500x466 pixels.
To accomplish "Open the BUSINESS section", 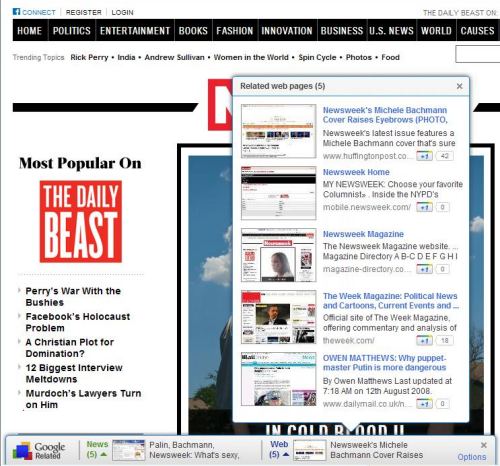I will [x=342, y=31].
